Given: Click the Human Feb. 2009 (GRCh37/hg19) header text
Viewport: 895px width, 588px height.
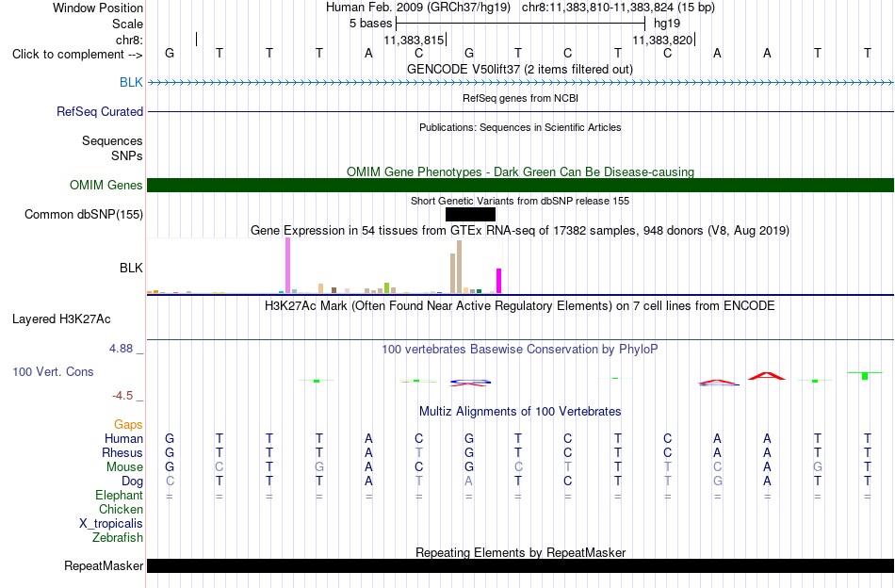Looking at the screenshot, I should click(420, 8).
